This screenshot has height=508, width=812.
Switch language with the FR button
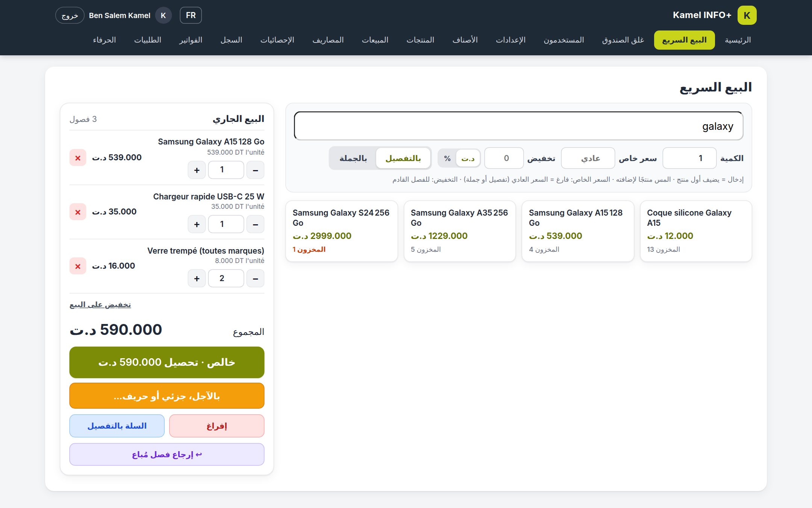pyautogui.click(x=191, y=15)
